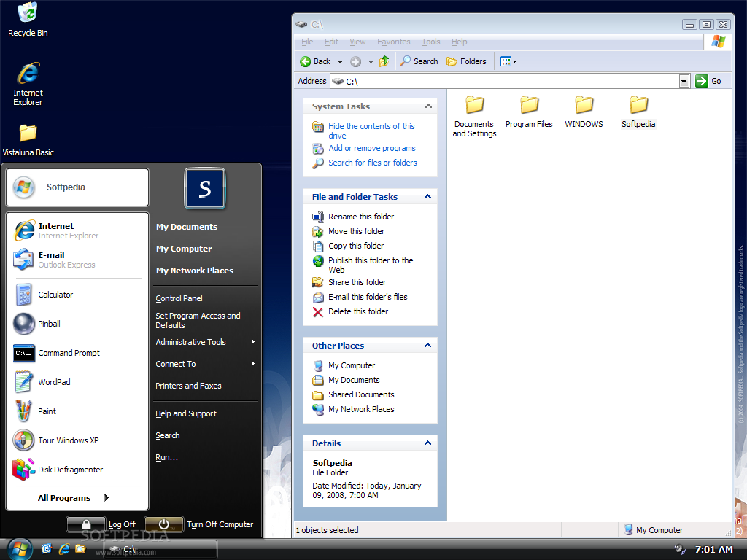Click the Start orb on taskbar
Screen dimensions: 747x560
click(20, 549)
